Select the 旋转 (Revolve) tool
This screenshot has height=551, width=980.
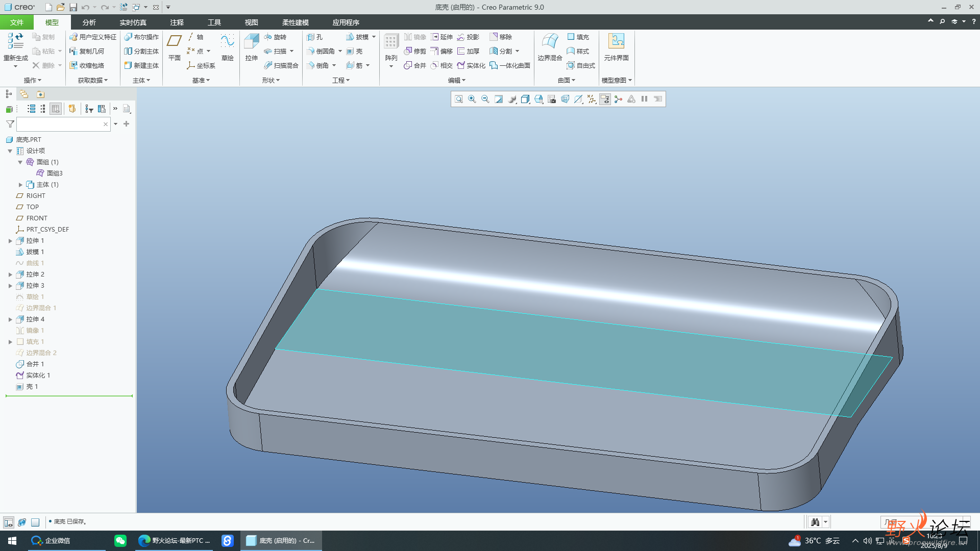(275, 37)
